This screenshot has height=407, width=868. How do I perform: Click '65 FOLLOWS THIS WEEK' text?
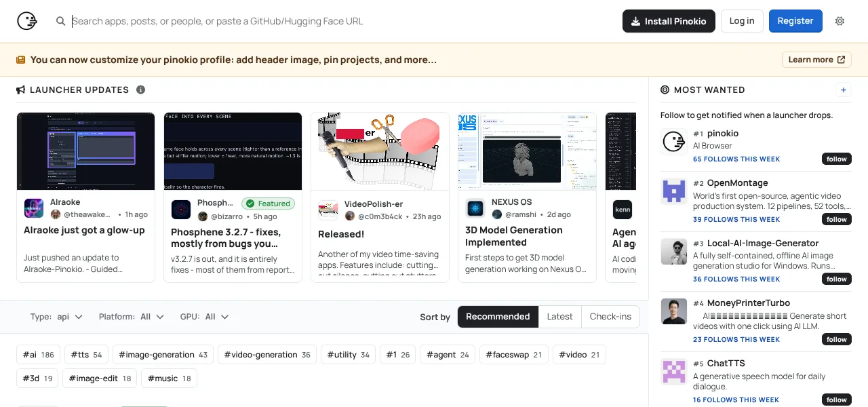coord(736,159)
